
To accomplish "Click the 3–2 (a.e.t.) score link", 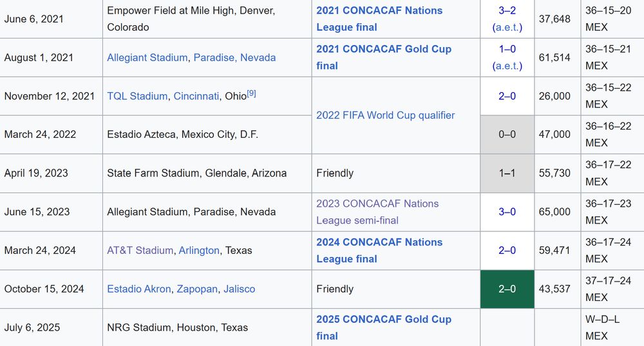I will (x=507, y=19).
